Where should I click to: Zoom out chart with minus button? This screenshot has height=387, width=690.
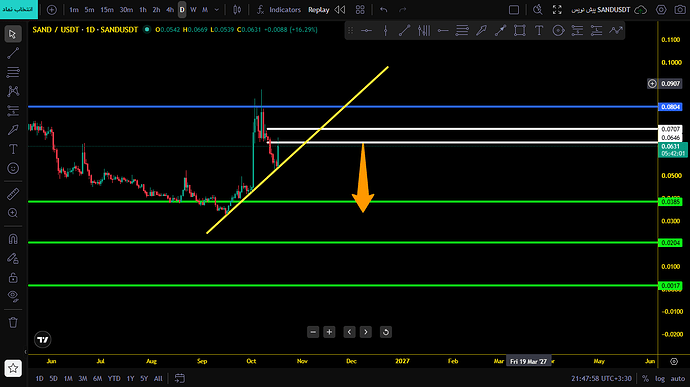pos(313,332)
